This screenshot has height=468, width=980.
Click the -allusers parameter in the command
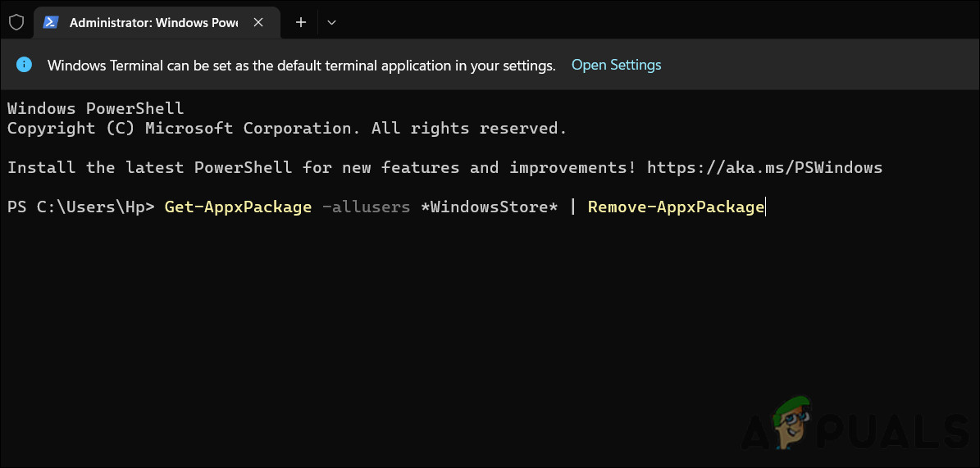pos(366,207)
